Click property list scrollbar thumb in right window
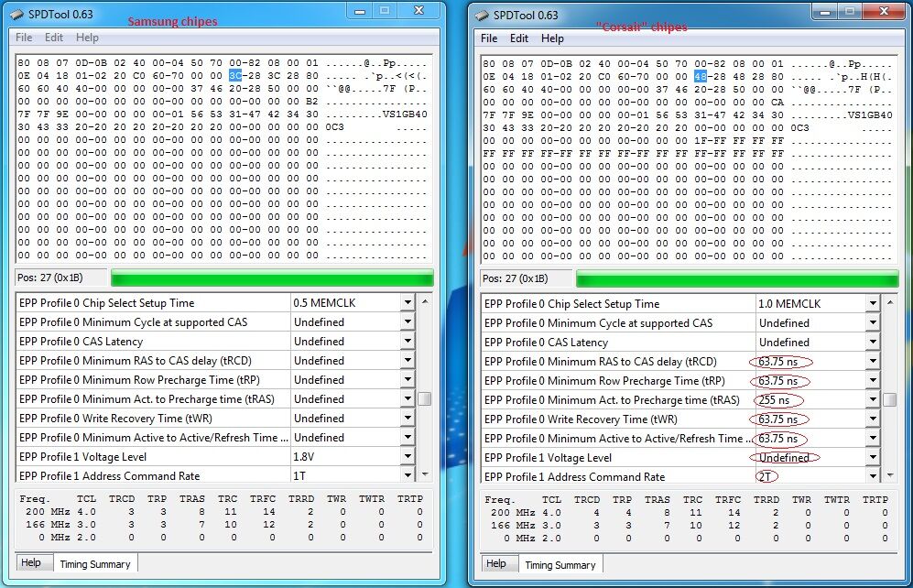 pos(890,399)
